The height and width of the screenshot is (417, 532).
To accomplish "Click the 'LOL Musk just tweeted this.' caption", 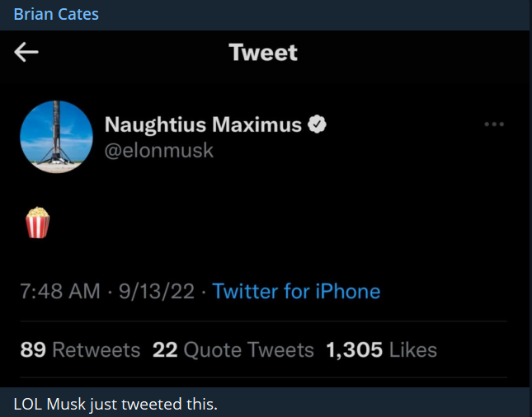I will click(115, 404).
